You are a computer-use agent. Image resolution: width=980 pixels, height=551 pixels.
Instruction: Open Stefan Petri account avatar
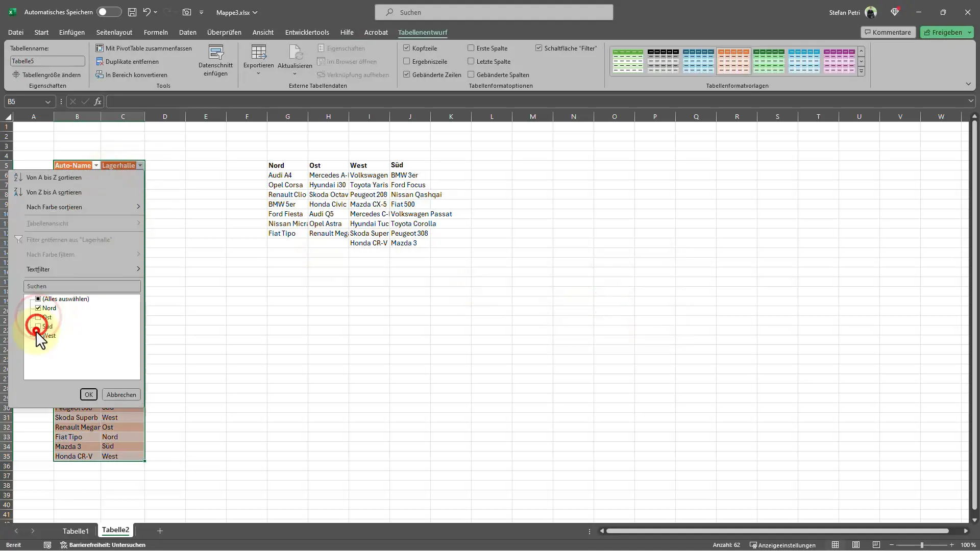pos(871,12)
